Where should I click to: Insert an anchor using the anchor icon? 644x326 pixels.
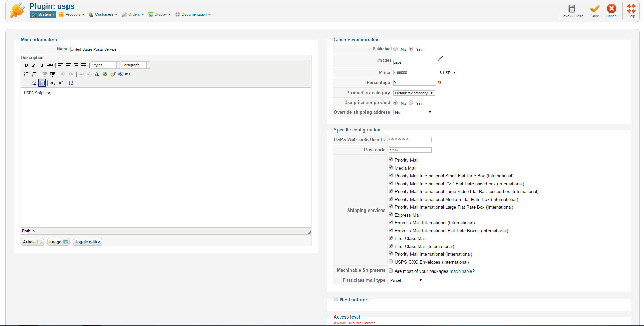click(97, 74)
